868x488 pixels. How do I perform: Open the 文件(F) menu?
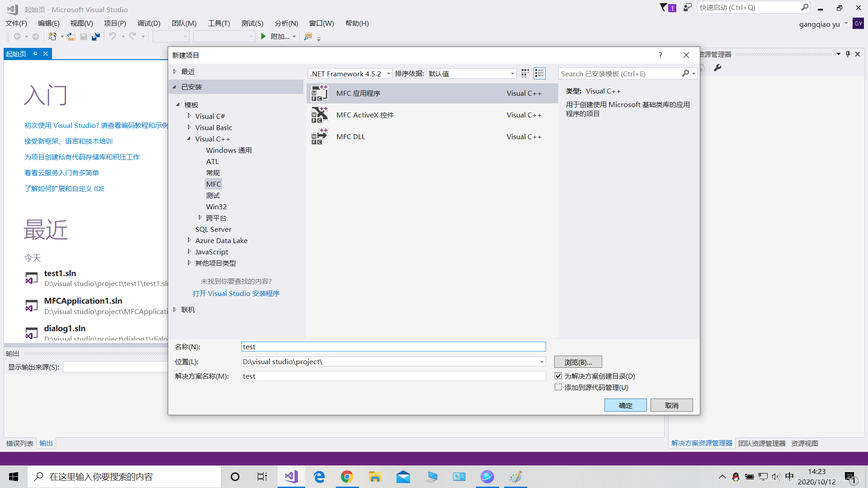pyautogui.click(x=16, y=23)
